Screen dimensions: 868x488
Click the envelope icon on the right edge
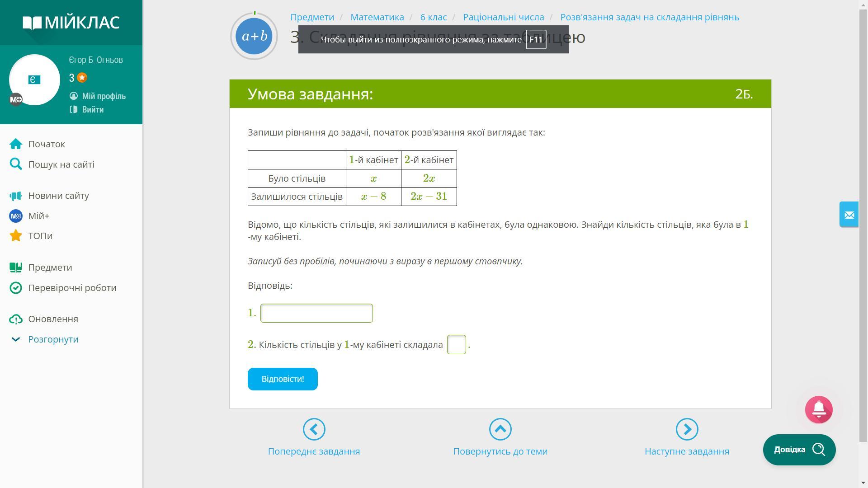849,215
